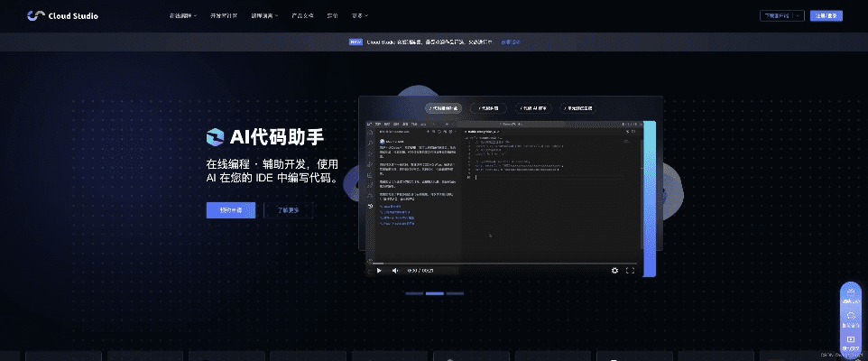Enter fullscreen video mode
This screenshot has height=361, width=868.
point(630,270)
